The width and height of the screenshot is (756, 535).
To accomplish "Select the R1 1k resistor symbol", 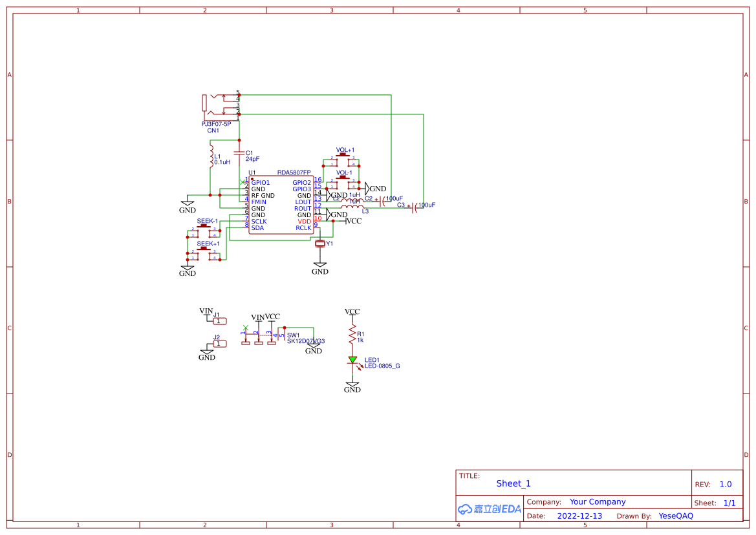I will [x=352, y=335].
